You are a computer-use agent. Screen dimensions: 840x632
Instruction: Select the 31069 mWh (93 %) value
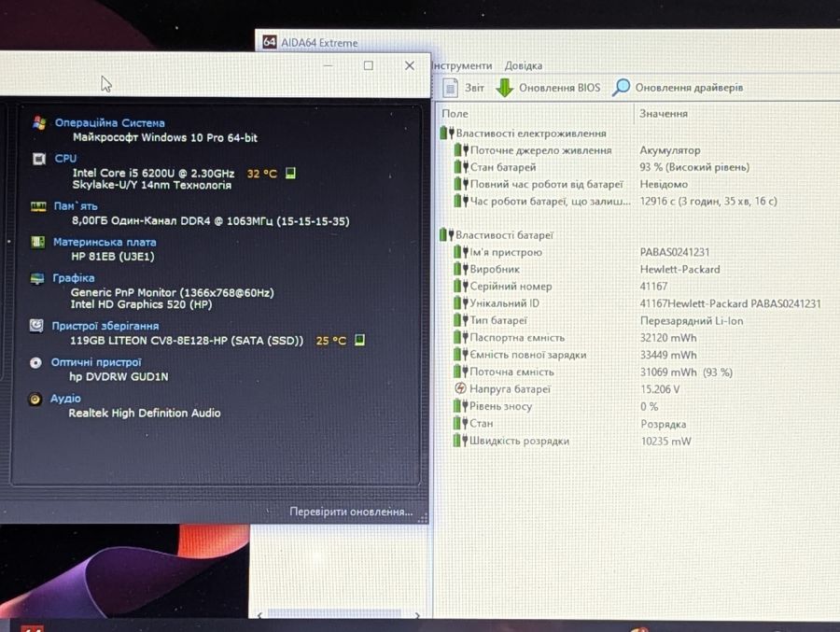click(686, 372)
